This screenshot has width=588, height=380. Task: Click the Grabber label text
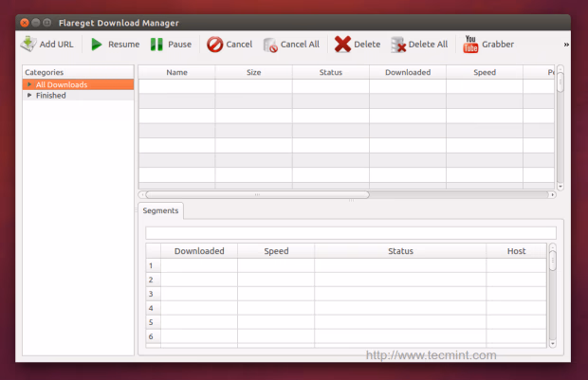pos(498,45)
